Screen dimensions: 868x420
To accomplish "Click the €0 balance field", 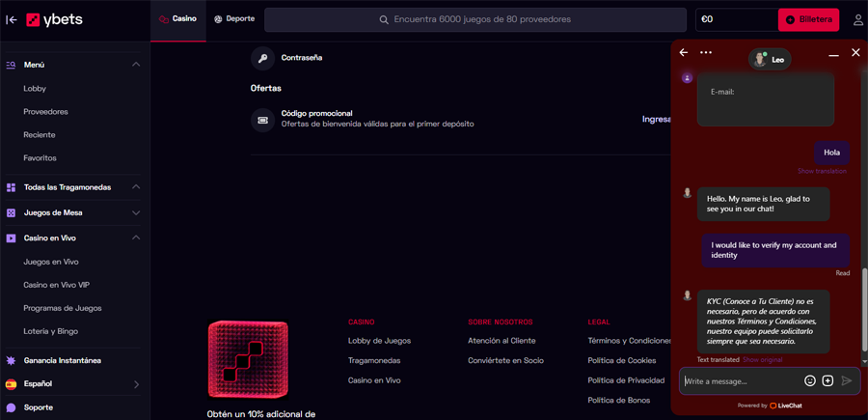I will tap(737, 20).
